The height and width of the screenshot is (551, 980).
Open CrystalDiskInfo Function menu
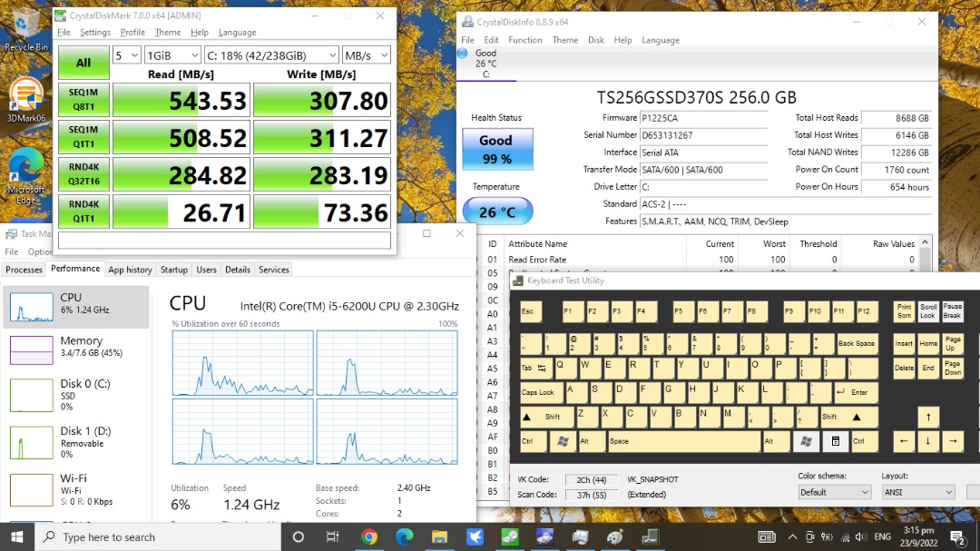[525, 40]
